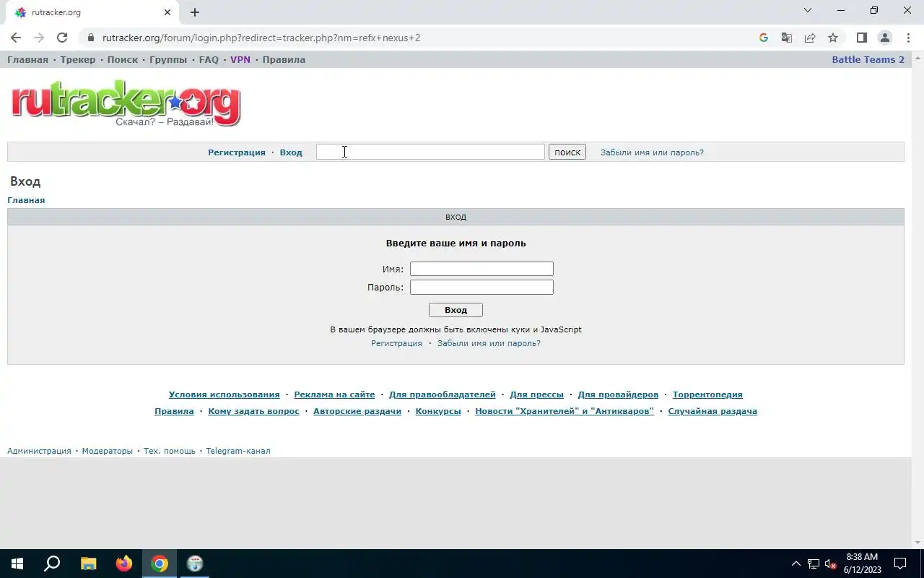The width and height of the screenshot is (924, 578).
Task: Open Реклама на сайте footer link
Action: (334, 394)
